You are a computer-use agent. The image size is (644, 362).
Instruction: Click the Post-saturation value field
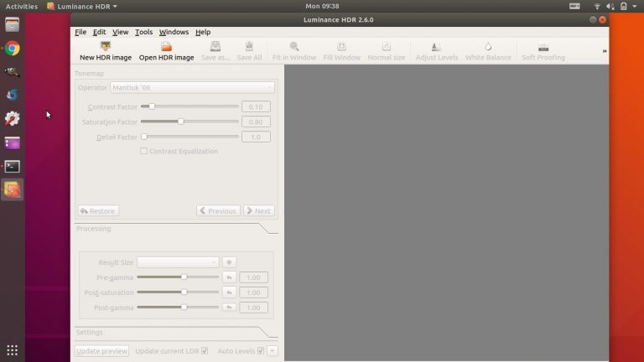click(x=253, y=292)
